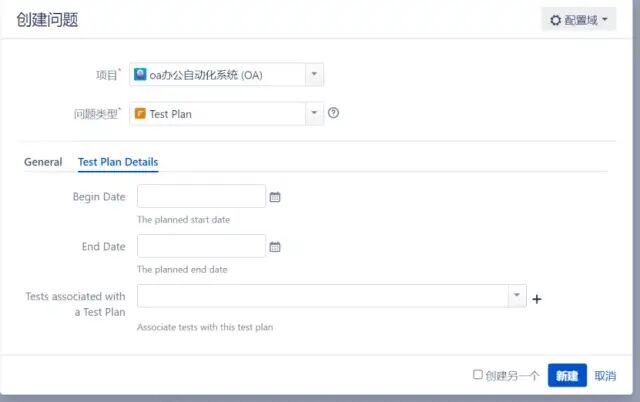The height and width of the screenshot is (402, 640).
Task: Expand the 问题类型 dropdown arrow
Action: 314,113
